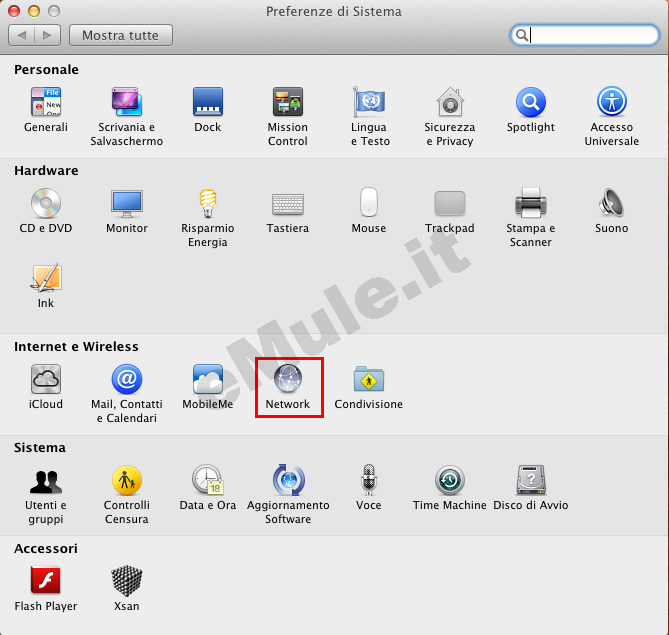
Task: Click the magnifier icon in search field
Action: point(521,35)
